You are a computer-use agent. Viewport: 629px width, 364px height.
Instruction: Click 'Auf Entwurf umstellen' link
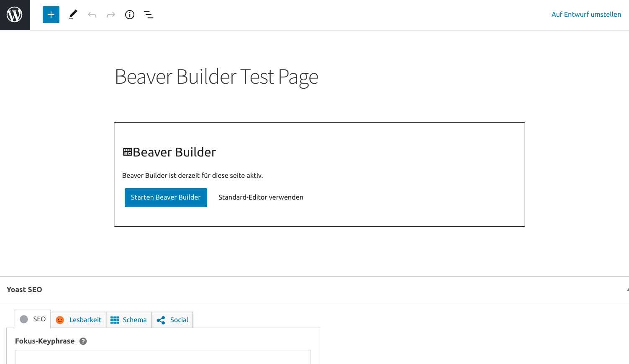point(586,14)
